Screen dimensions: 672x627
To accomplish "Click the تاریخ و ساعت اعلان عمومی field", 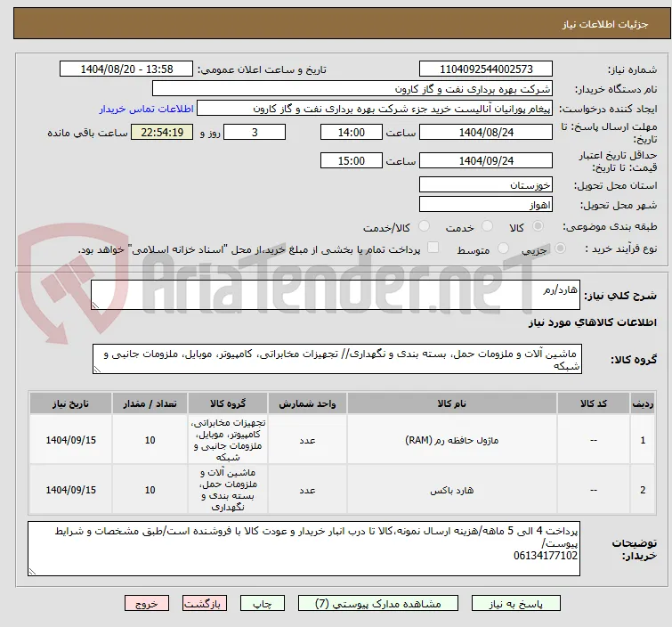I will pos(126,69).
